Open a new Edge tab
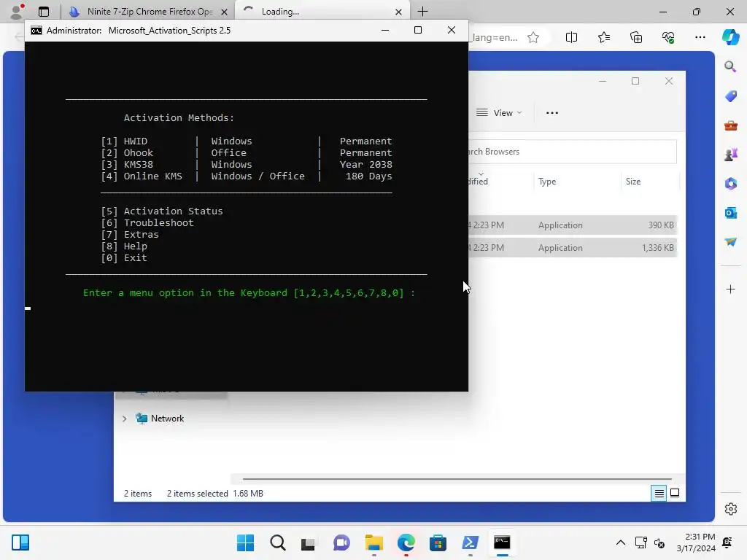This screenshot has width=747, height=560. [x=422, y=12]
